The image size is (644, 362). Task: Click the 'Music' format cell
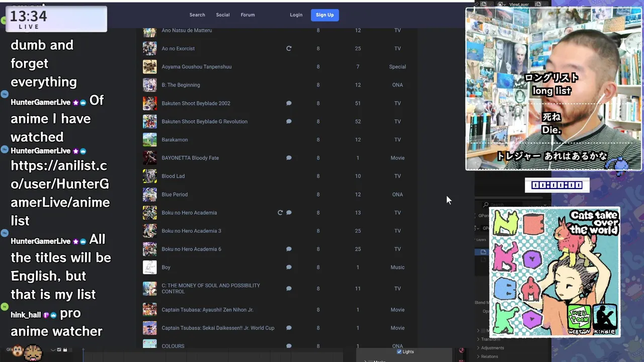(397, 267)
